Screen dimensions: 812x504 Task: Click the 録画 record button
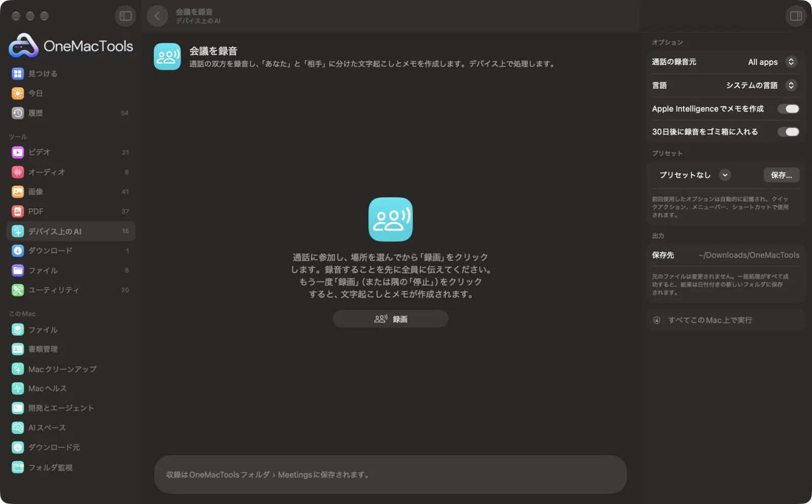(391, 319)
